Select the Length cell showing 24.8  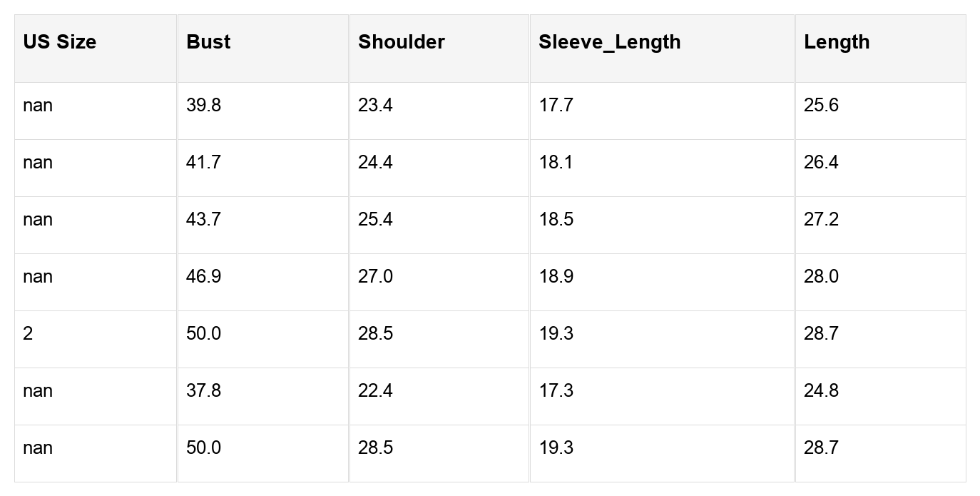[x=821, y=391]
